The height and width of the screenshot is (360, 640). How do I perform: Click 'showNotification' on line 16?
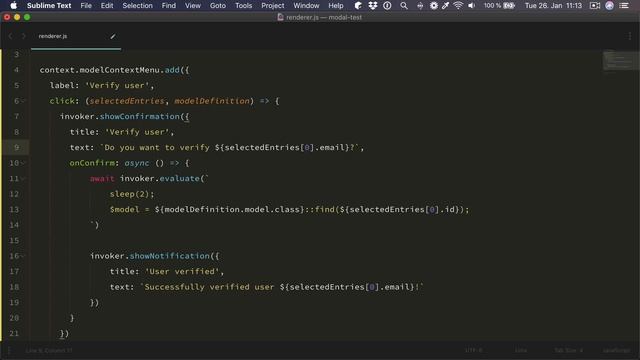(x=170, y=256)
